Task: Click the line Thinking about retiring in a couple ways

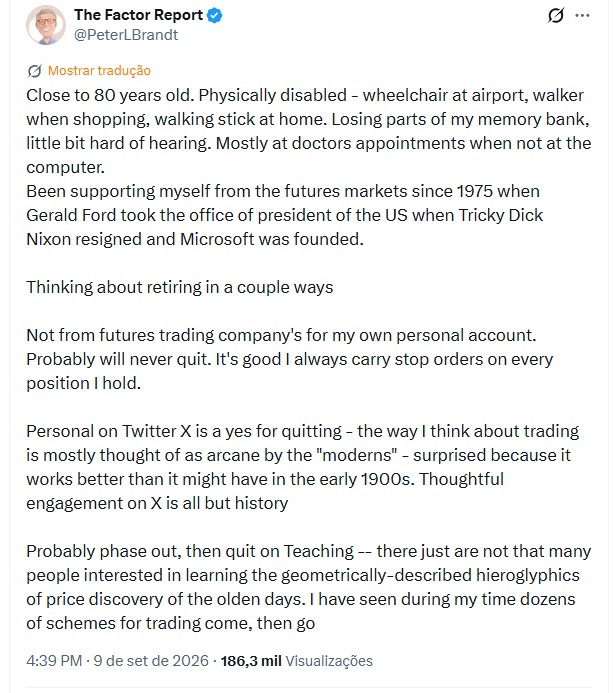Action: click(180, 287)
